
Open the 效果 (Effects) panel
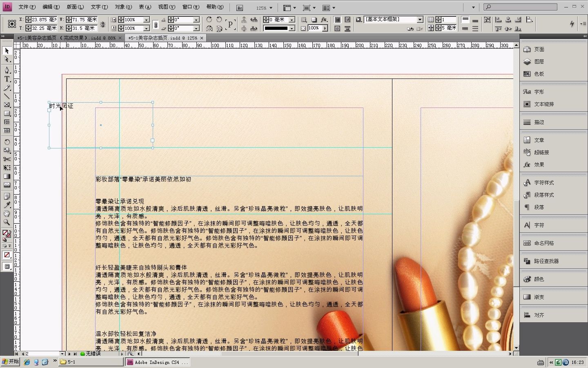[539, 164]
